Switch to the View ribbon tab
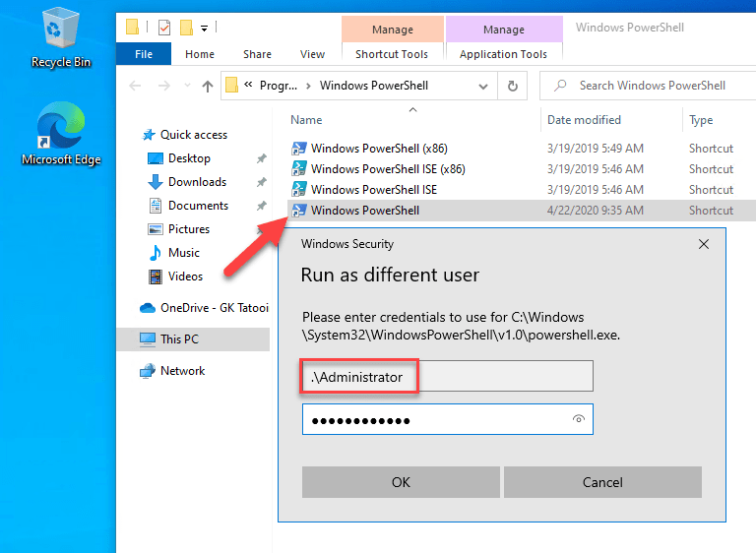 click(x=312, y=54)
